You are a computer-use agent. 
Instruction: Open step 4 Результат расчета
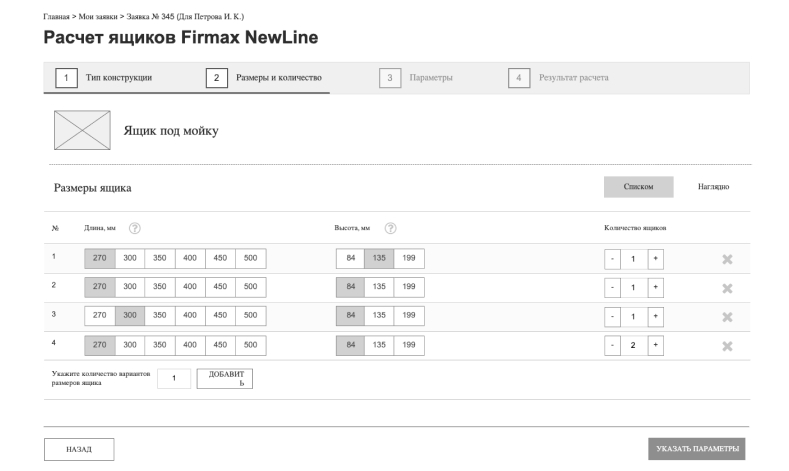point(558,78)
